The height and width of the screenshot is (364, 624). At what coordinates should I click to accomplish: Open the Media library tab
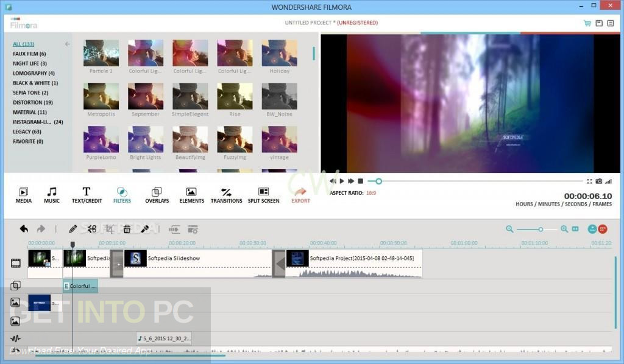23,195
